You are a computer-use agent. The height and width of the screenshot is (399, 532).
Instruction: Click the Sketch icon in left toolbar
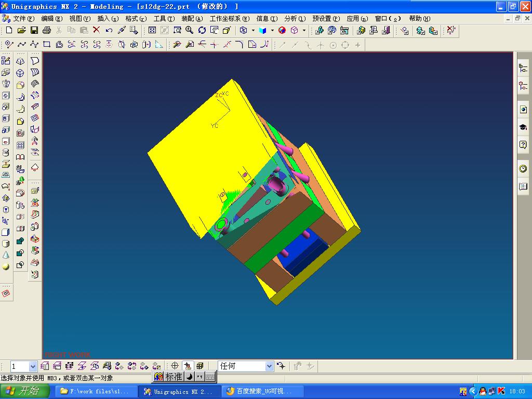tap(6, 61)
